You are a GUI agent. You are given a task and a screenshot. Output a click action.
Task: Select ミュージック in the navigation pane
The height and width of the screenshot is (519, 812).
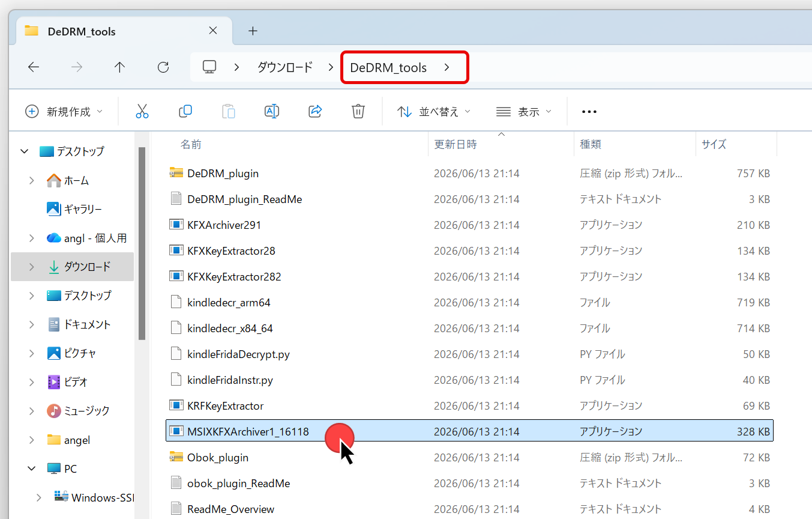87,411
